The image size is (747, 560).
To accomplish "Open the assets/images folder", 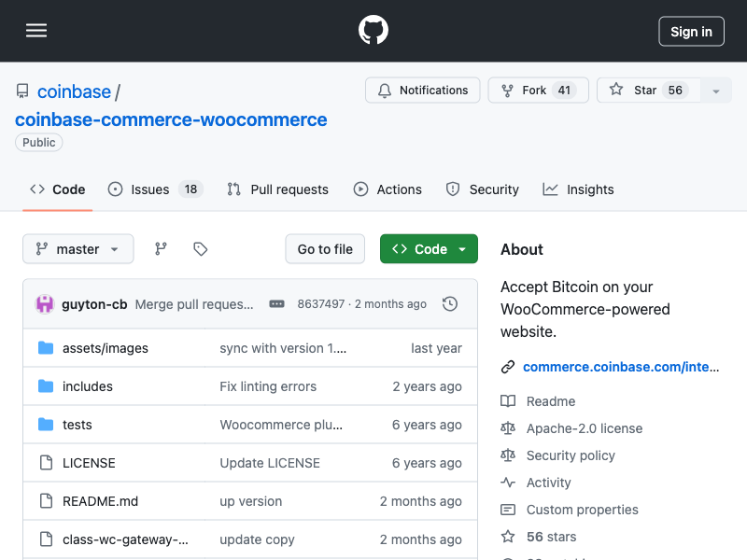I will (106, 348).
